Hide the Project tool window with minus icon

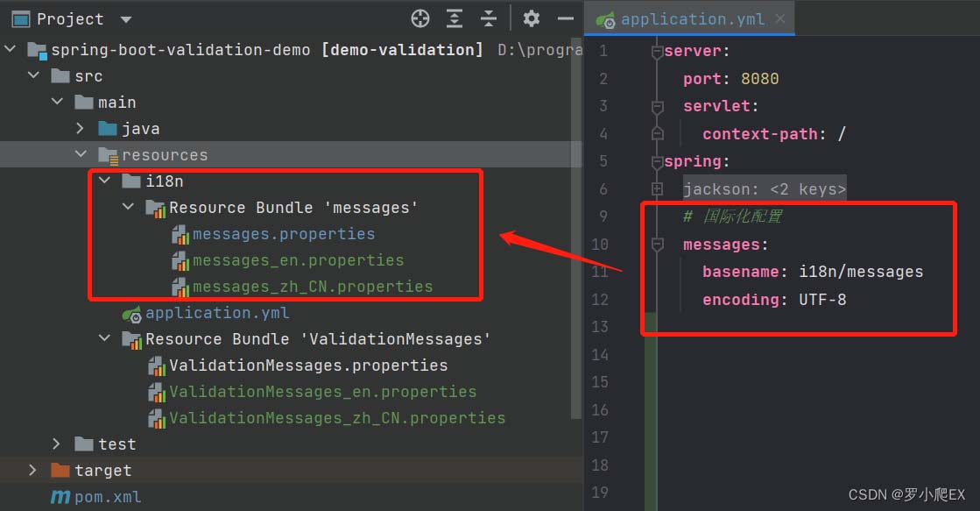pyautogui.click(x=566, y=18)
